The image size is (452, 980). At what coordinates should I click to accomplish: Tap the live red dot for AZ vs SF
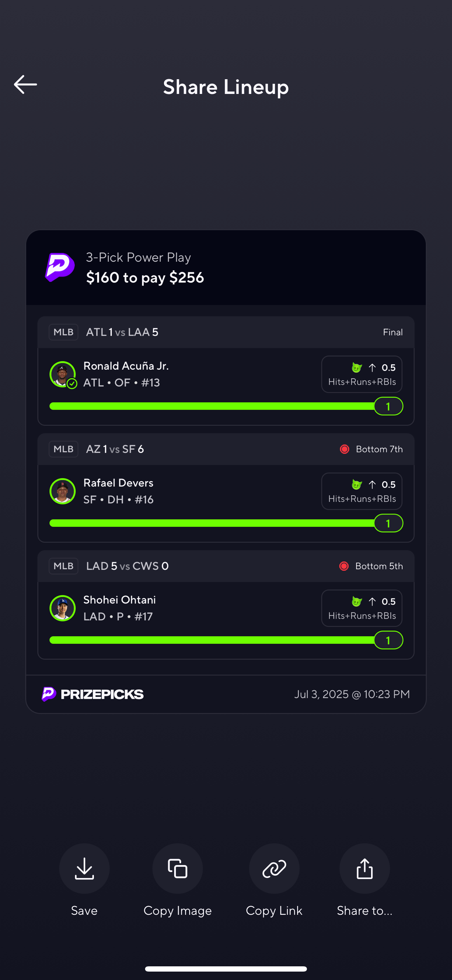coord(344,449)
